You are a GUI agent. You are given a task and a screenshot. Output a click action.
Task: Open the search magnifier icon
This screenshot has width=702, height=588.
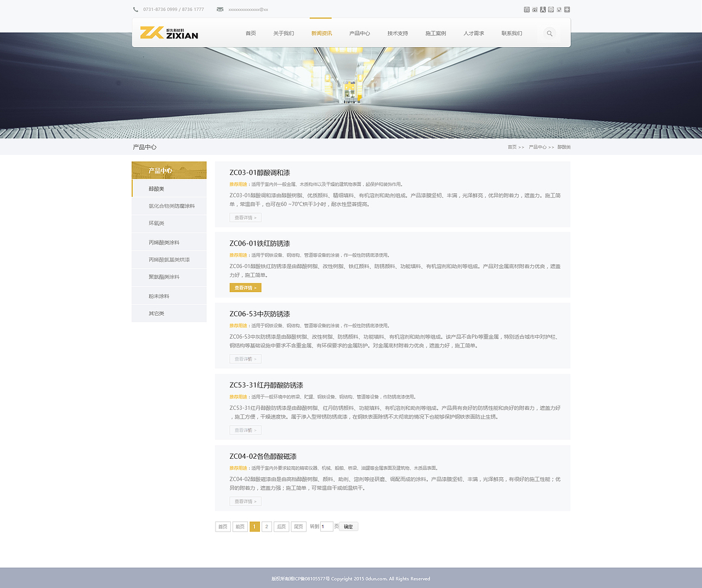tap(550, 33)
